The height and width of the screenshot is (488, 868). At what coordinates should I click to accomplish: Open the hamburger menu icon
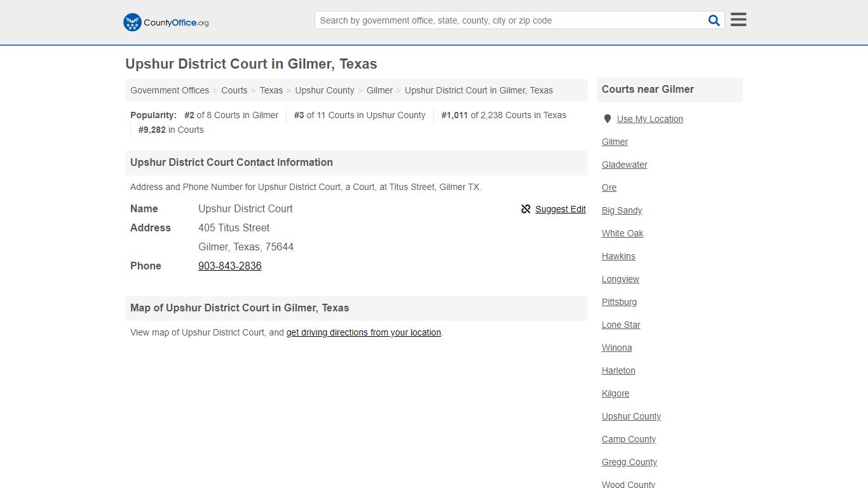coord(738,20)
